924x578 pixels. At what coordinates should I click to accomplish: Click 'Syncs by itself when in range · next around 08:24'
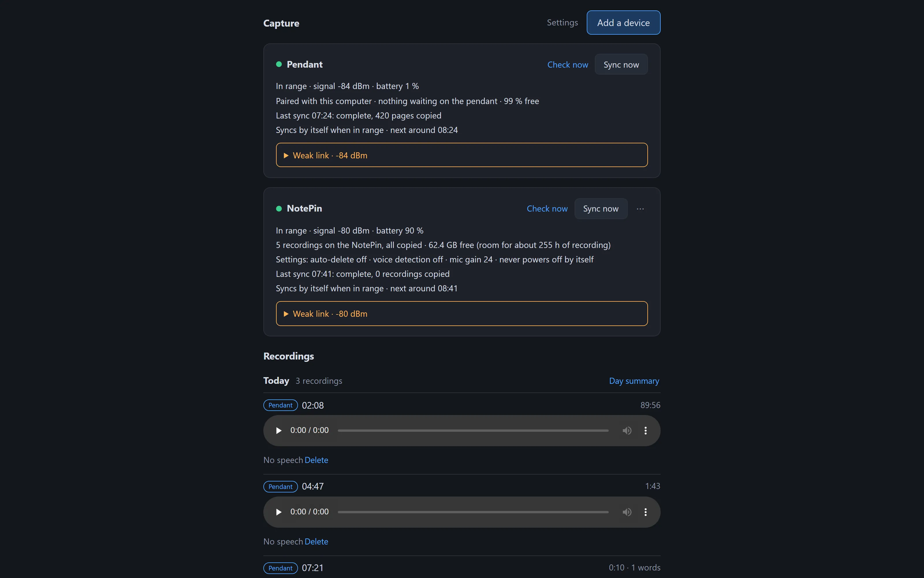pos(366,130)
